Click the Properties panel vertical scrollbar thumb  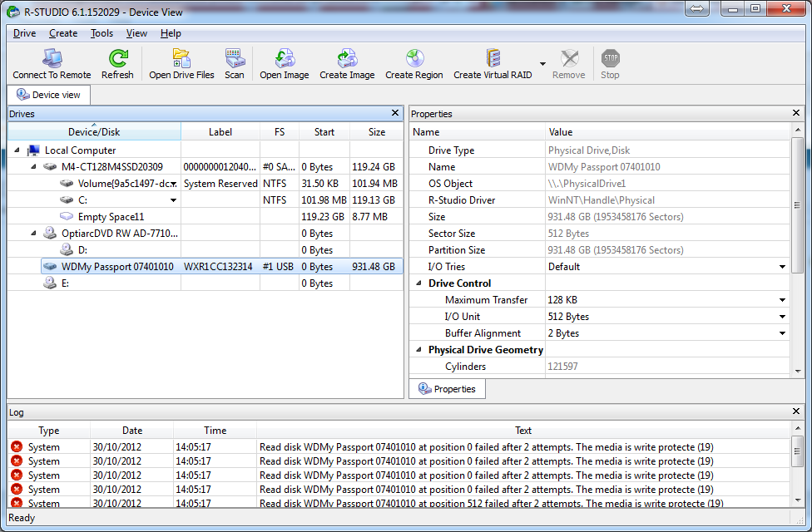pos(798,205)
